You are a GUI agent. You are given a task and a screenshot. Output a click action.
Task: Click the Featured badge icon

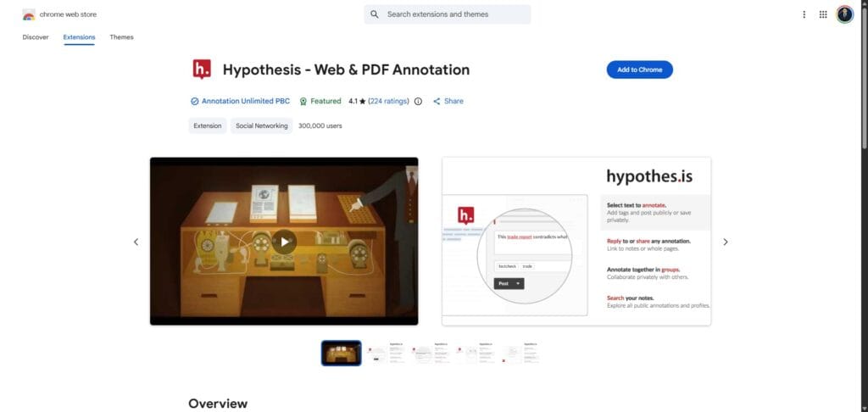pyautogui.click(x=303, y=102)
